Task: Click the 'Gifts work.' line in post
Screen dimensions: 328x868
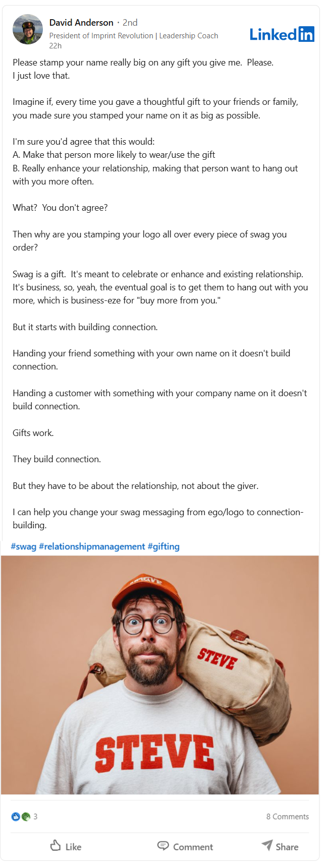Action: click(33, 433)
